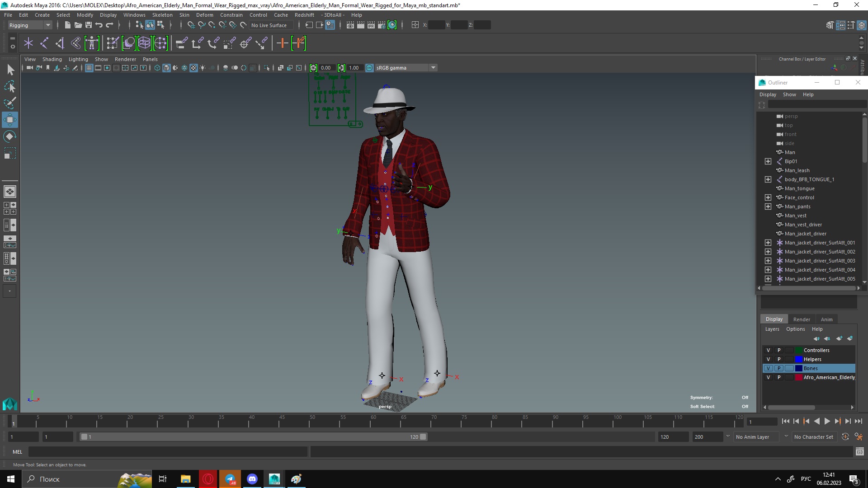Click the Helpers layer blue color swatch
Image resolution: width=868 pixels, height=488 pixels.
[x=799, y=359]
